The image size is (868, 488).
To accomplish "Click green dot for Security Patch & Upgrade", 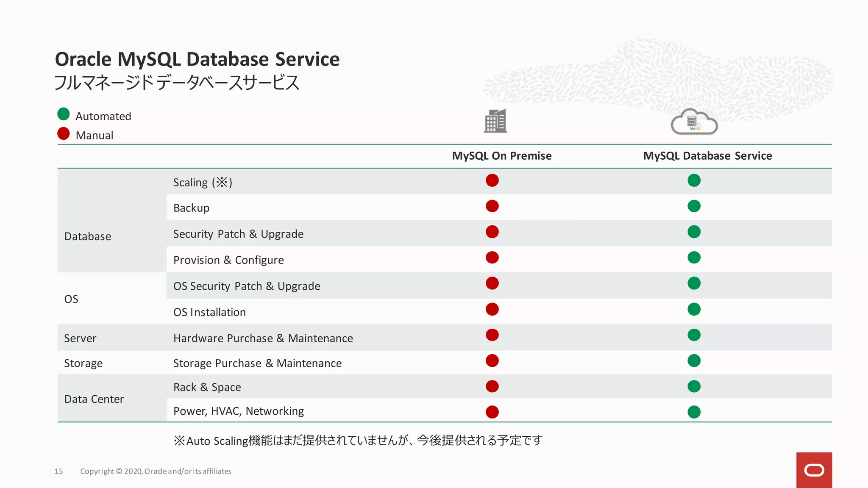I will click(694, 232).
